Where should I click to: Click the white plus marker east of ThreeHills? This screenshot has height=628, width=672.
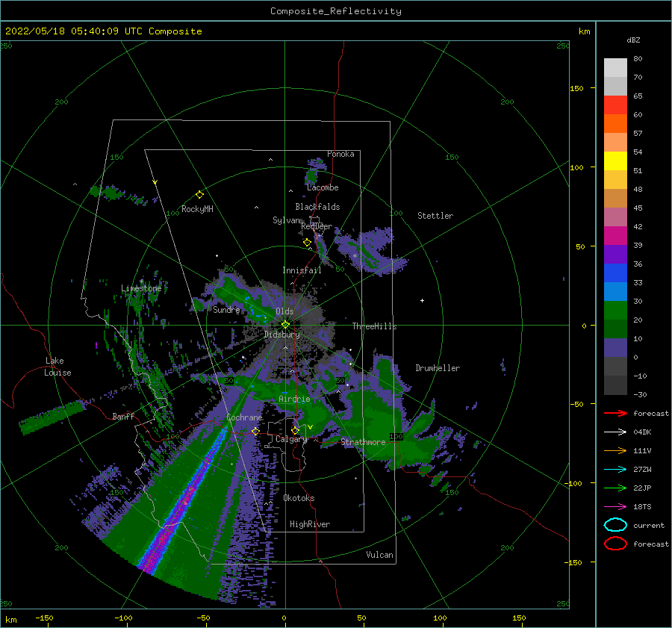coord(422,300)
